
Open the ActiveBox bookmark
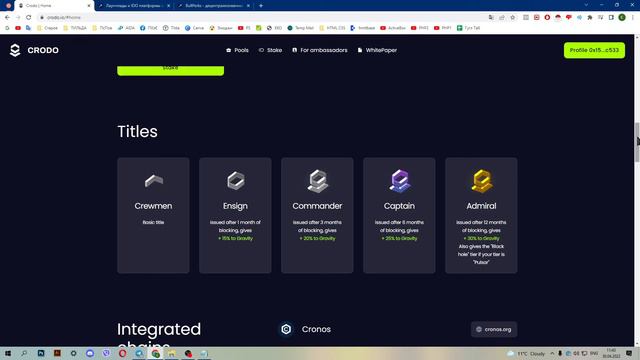click(393, 28)
